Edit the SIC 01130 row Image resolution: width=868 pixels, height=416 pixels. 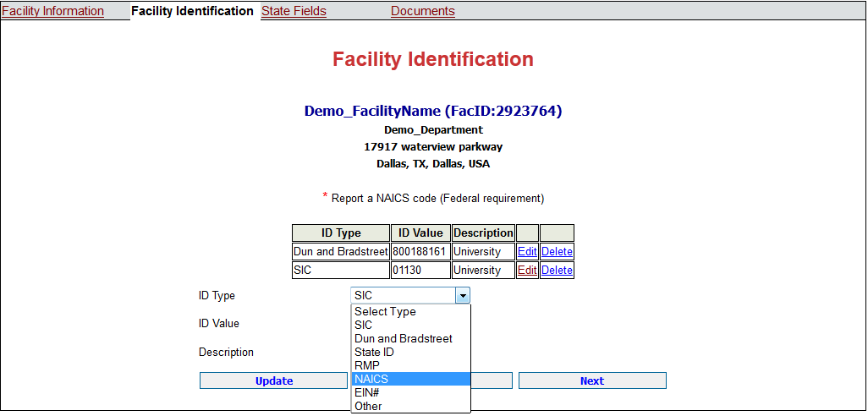[527, 271]
